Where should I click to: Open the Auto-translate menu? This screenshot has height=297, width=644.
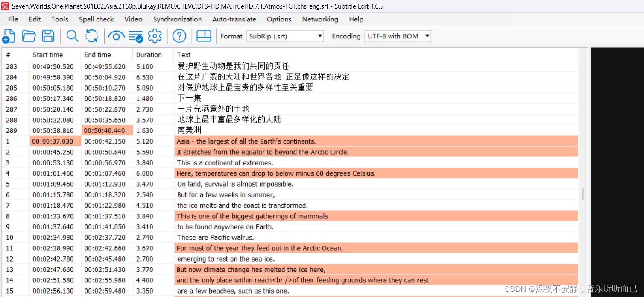[234, 19]
